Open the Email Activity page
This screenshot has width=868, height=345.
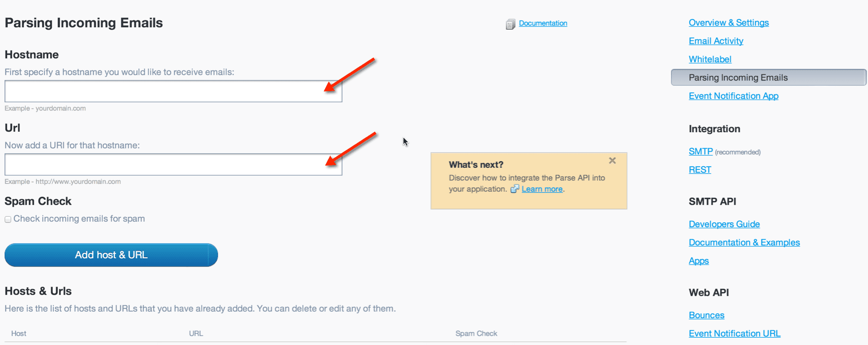click(x=716, y=41)
